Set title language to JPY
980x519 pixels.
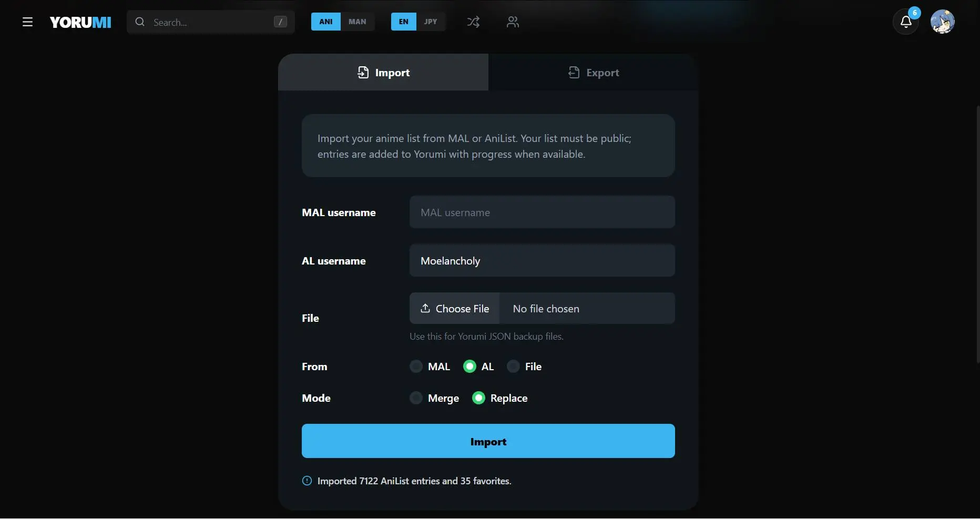click(431, 22)
